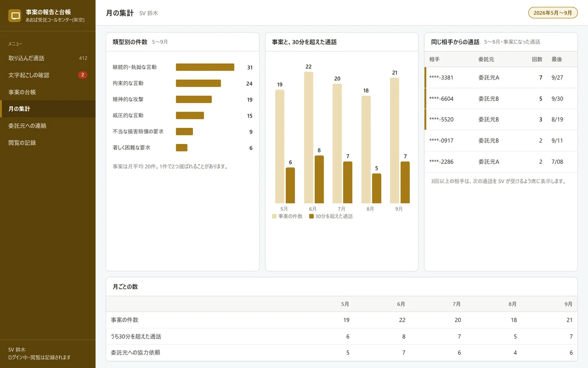Click the 継続的・執拗な言動 bar
588x368 pixels.
click(x=205, y=67)
